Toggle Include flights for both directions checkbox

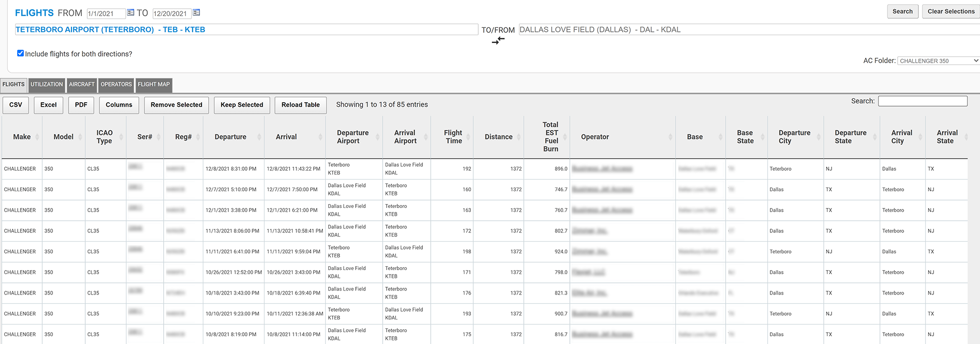[x=20, y=53]
